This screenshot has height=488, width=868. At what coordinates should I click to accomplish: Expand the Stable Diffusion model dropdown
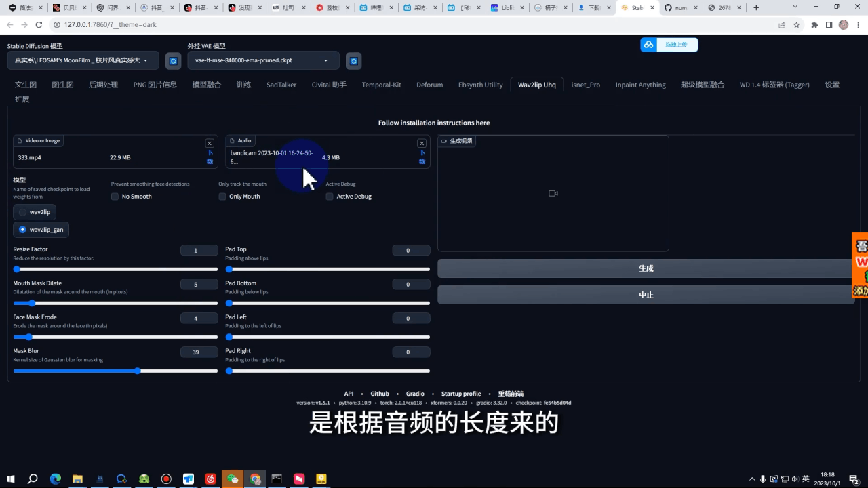83,60
